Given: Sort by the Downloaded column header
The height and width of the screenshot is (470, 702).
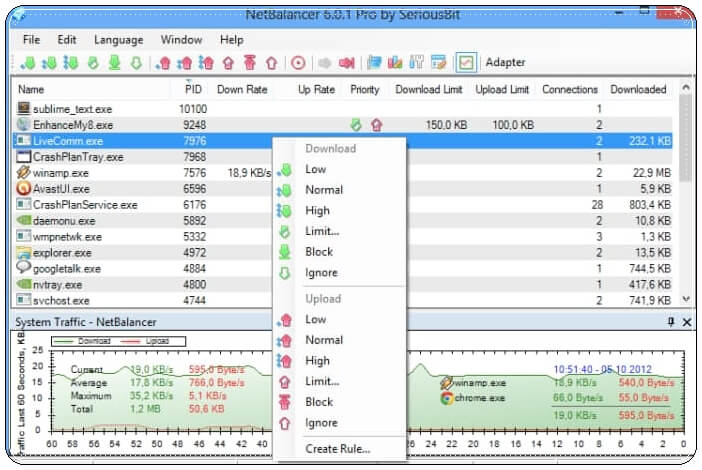Looking at the screenshot, I should pos(638,89).
